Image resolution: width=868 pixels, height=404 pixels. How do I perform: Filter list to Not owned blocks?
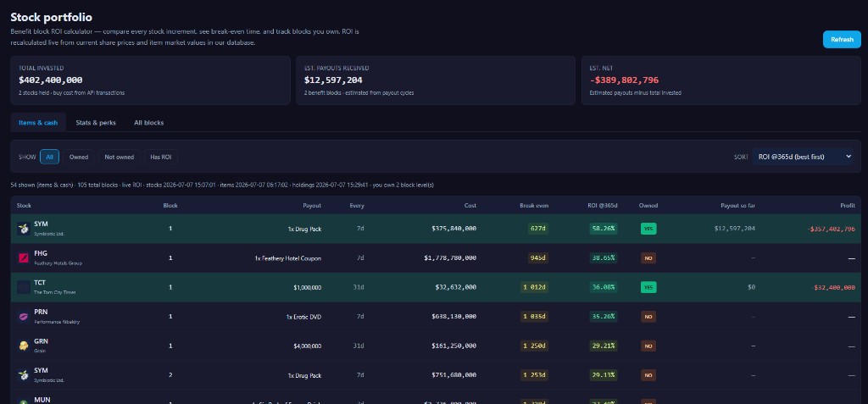119,158
